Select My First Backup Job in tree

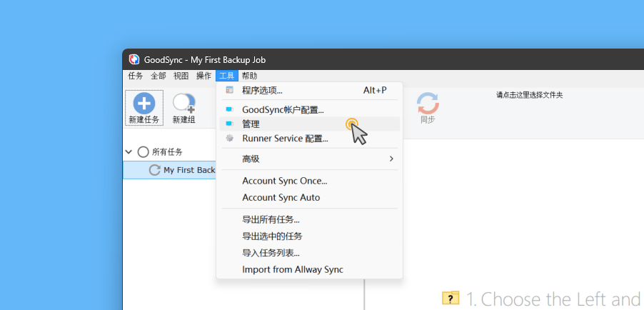[188, 170]
